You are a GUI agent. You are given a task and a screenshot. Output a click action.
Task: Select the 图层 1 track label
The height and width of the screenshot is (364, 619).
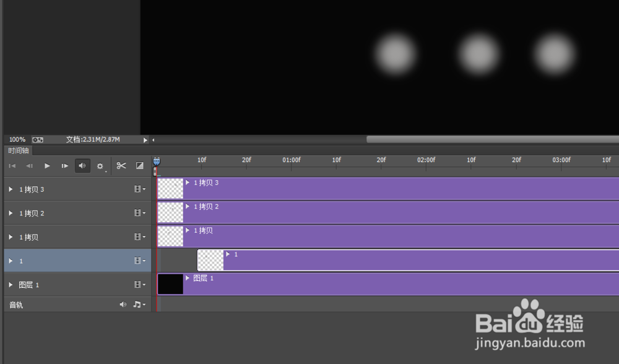coord(29,285)
